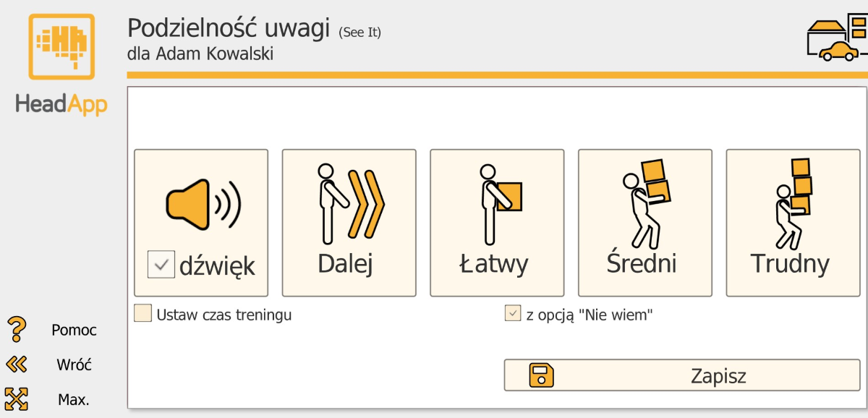Open Pomoc help
This screenshot has width=868, height=418.
click(74, 330)
